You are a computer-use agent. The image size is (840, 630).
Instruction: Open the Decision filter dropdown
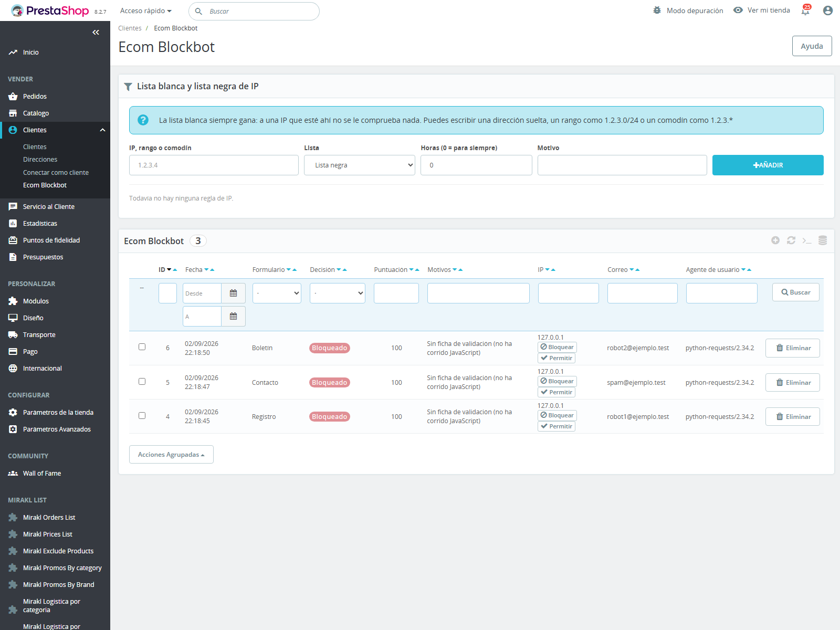pyautogui.click(x=338, y=293)
